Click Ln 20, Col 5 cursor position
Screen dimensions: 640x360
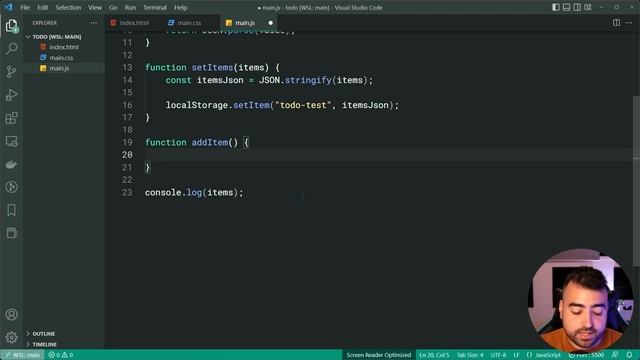434,355
